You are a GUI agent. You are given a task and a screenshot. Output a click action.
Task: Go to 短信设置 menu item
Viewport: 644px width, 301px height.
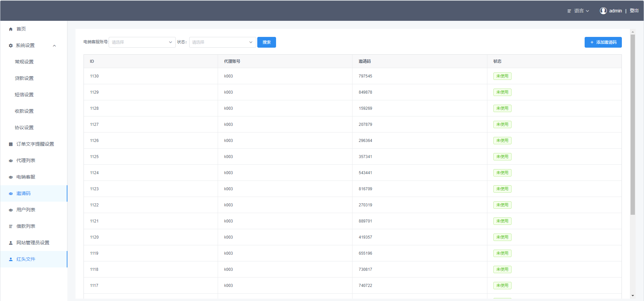tap(24, 95)
